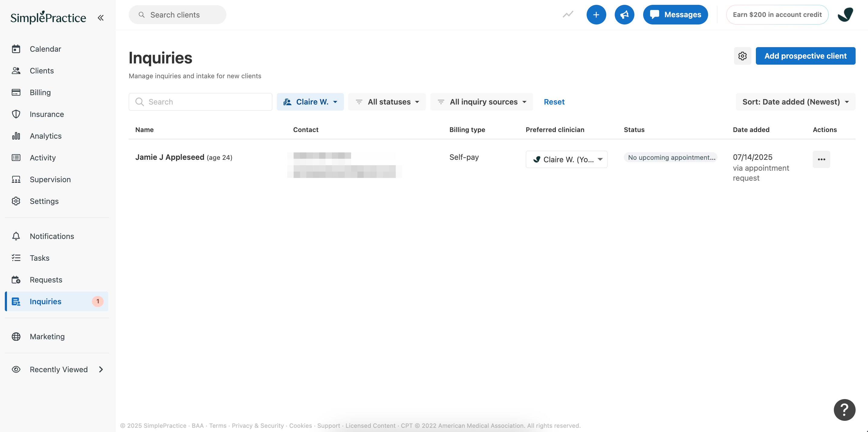This screenshot has width=868, height=432.
Task: Click the blue plus create button
Action: click(x=596, y=15)
